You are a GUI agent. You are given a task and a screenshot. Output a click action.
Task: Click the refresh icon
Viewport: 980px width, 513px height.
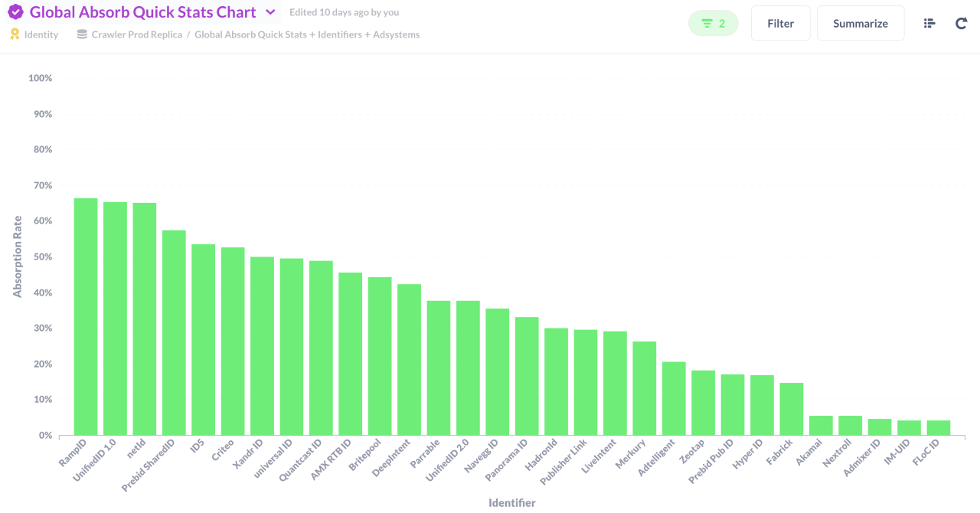point(961,24)
